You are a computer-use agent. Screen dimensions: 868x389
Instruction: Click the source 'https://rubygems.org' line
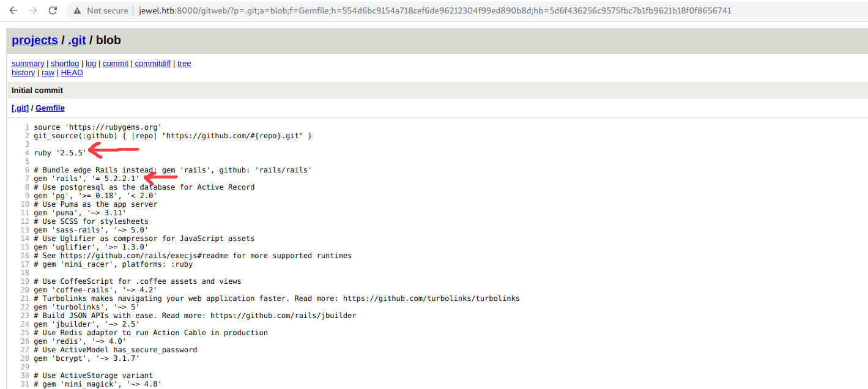(x=98, y=127)
